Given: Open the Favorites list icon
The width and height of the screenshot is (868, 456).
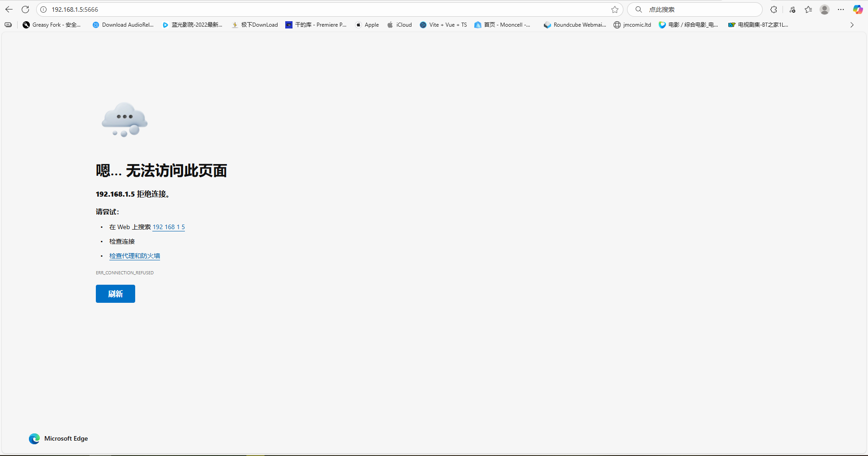Looking at the screenshot, I should [x=809, y=9].
